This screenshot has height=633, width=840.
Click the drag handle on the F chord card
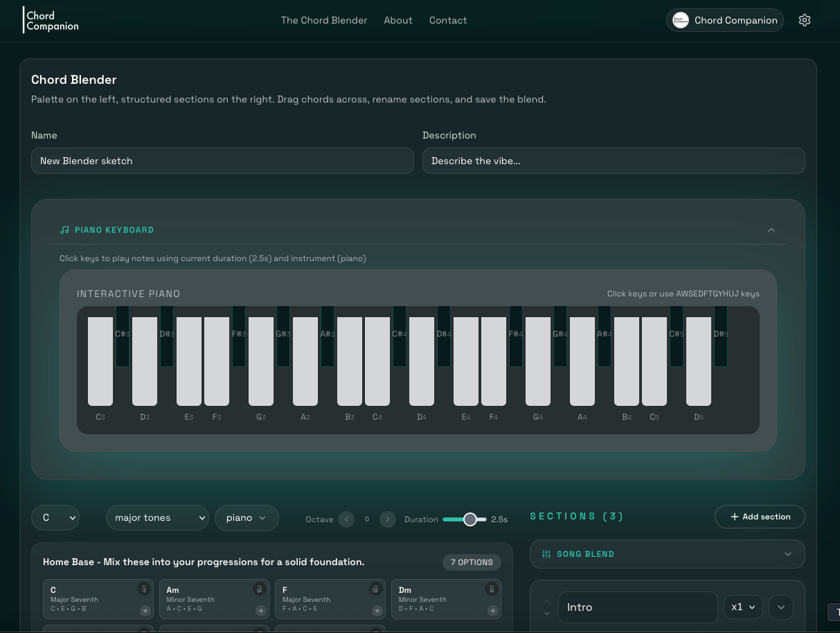pos(375,589)
